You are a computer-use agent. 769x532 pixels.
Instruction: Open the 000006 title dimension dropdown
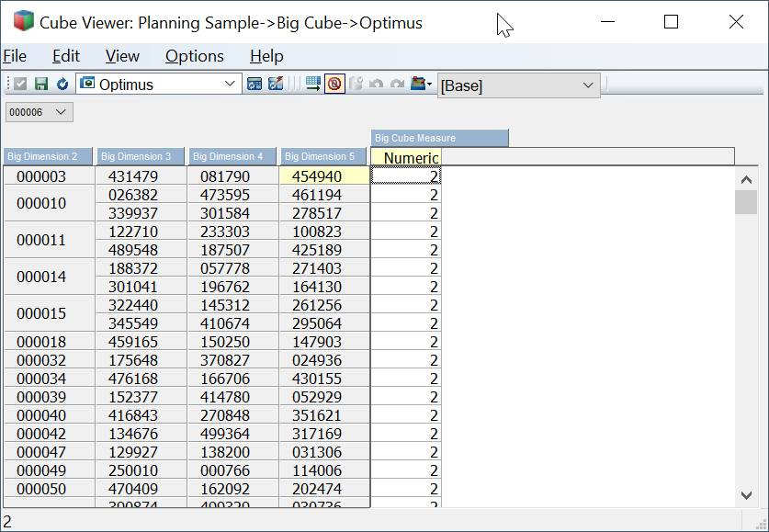(61, 112)
